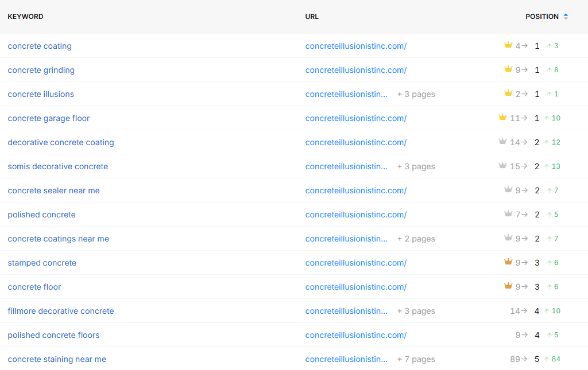
Task: Expand + 2 pages for concrete coatings near me
Action: point(416,239)
